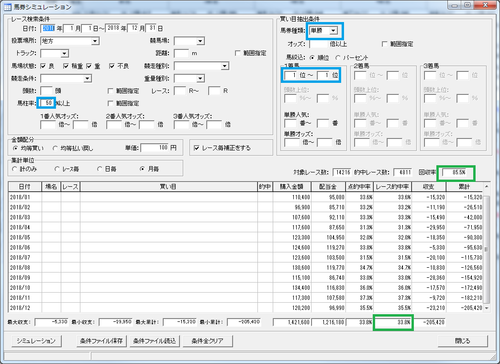Click the 累計 column header
The image size is (500, 364).
click(x=464, y=187)
